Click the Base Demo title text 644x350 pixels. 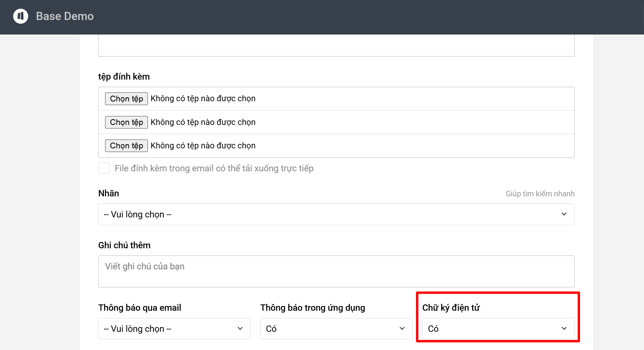tap(65, 16)
